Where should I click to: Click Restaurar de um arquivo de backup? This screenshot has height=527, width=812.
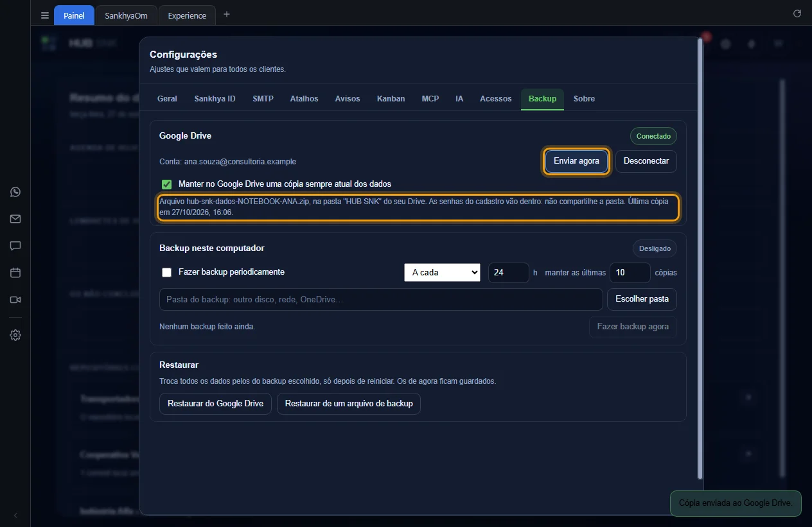click(x=349, y=404)
